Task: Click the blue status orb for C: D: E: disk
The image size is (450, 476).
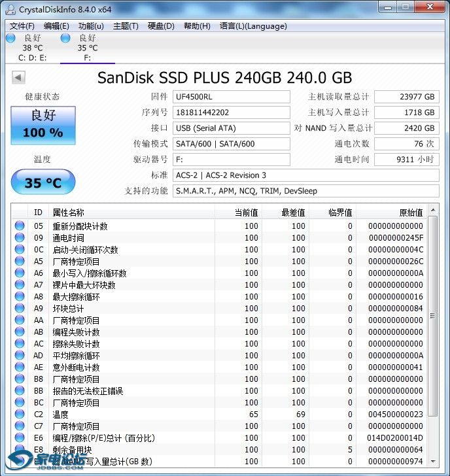Action: point(10,38)
